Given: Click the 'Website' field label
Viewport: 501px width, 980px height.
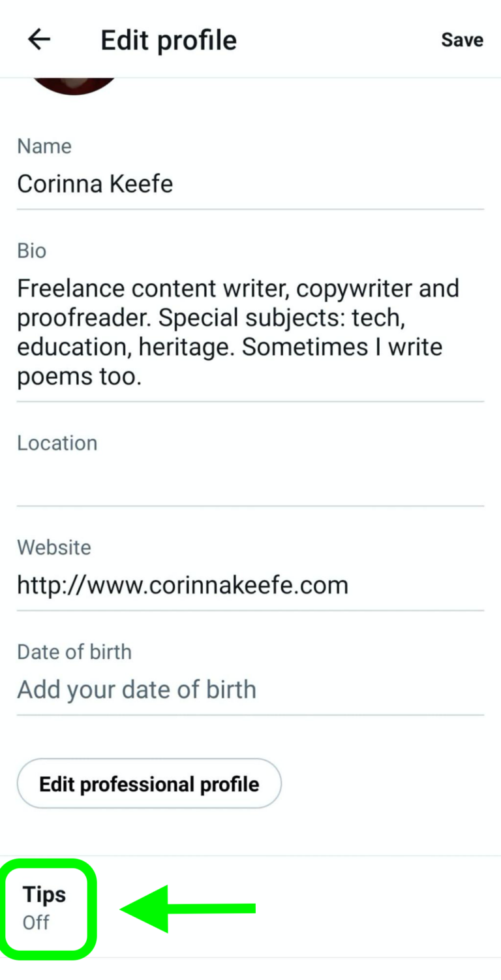Looking at the screenshot, I should pos(54,547).
